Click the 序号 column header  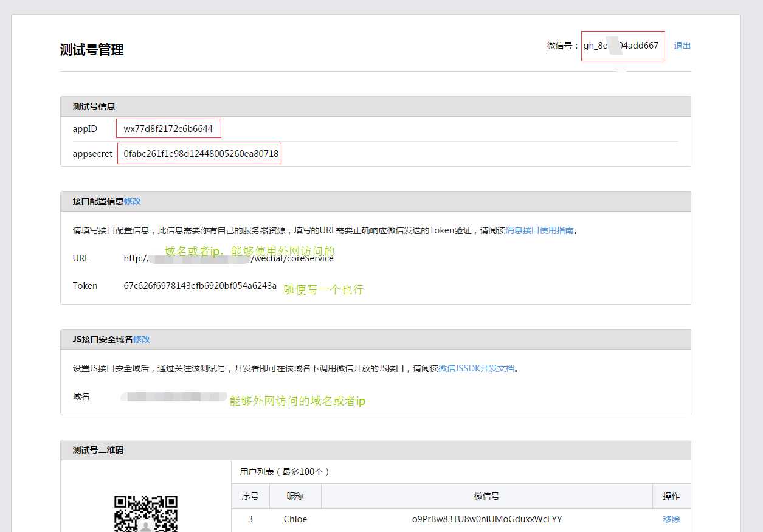pos(250,496)
